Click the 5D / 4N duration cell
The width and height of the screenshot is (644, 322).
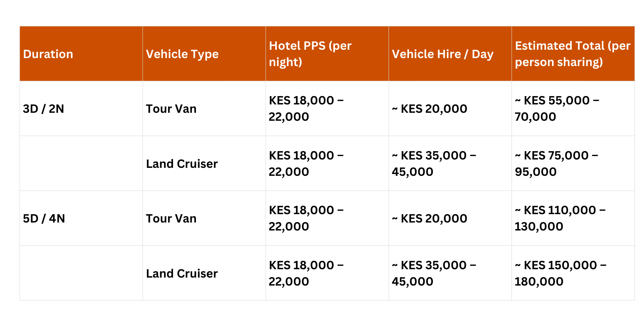pyautogui.click(x=44, y=218)
